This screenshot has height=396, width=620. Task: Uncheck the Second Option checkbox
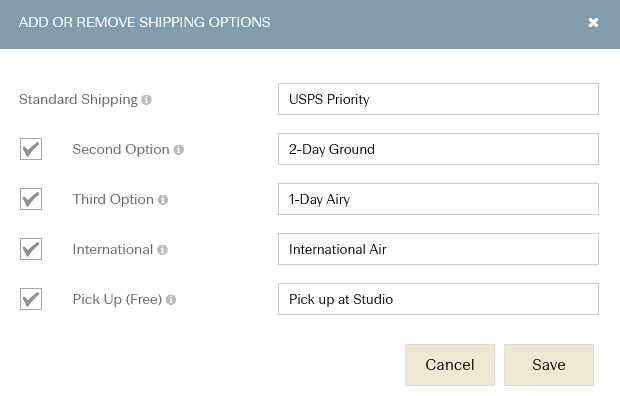(31, 149)
